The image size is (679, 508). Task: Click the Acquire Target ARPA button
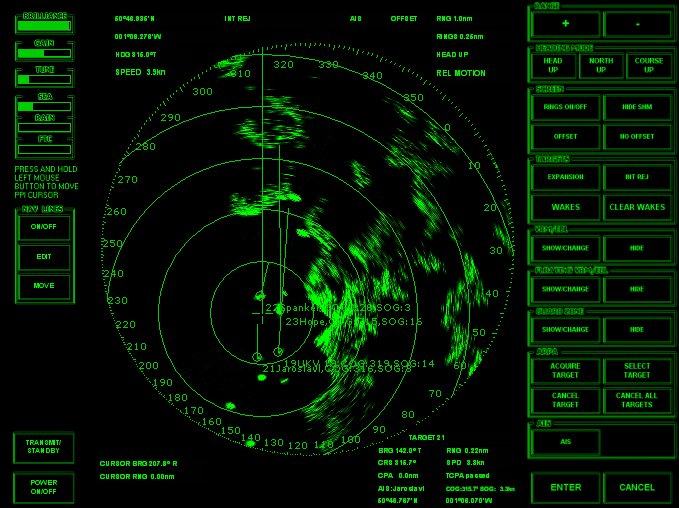coord(566,371)
